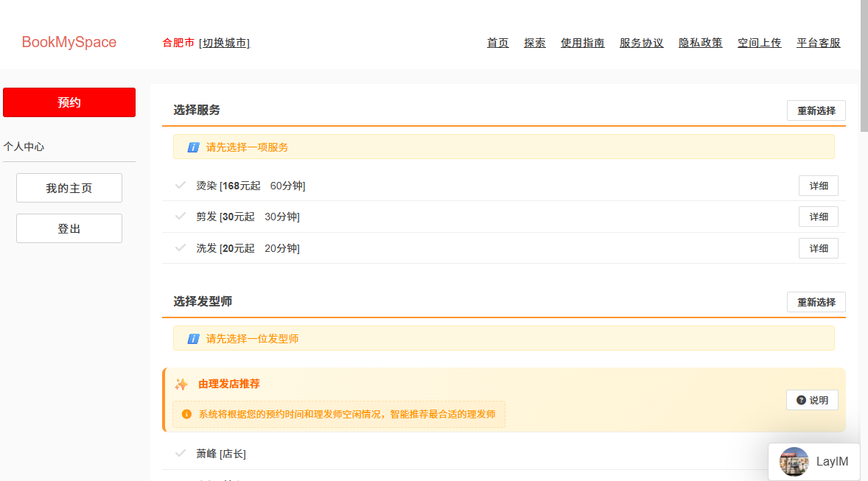The height and width of the screenshot is (481, 868).
Task: Choose hairstylist 萧峰 [店长] checkmark
Action: point(181,453)
